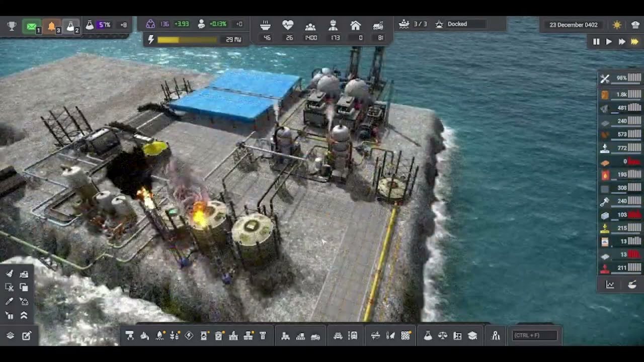Select the pause construction tool

(x=9, y=315)
